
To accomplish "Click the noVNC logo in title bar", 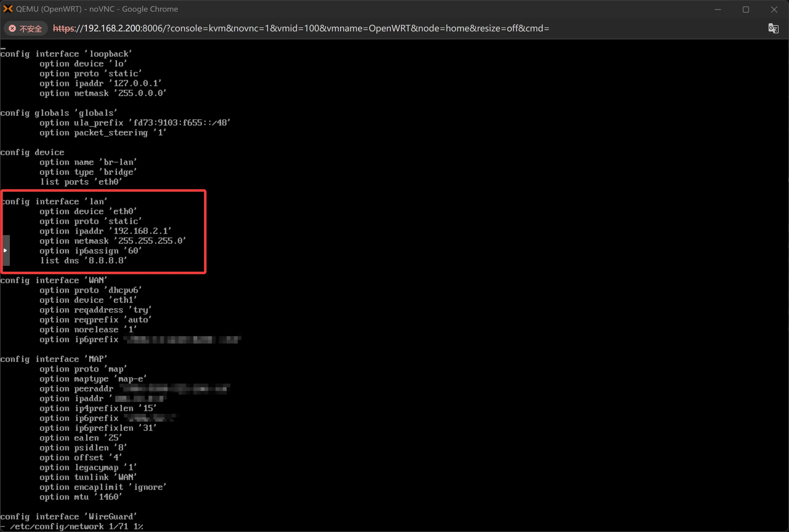I will coord(7,9).
